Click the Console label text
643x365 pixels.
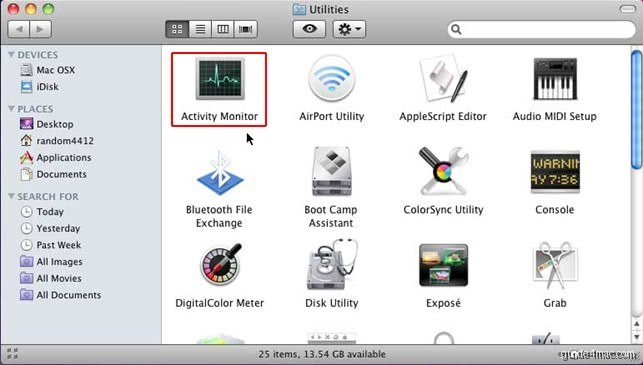point(555,210)
